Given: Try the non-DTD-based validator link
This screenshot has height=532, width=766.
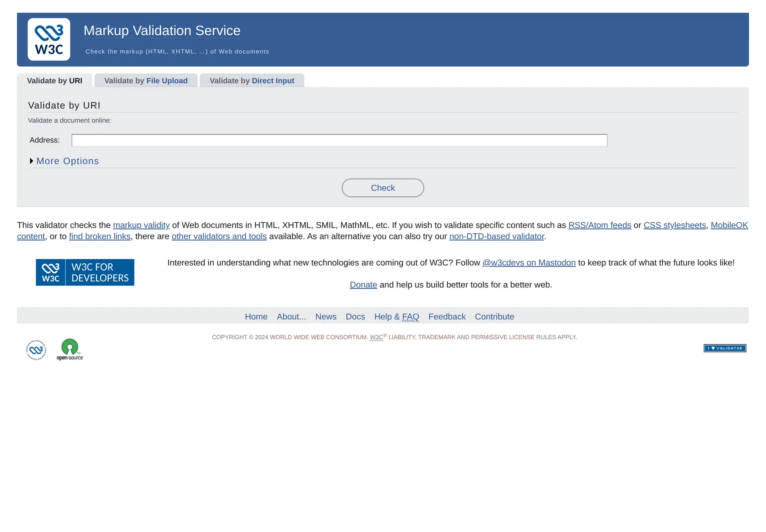Looking at the screenshot, I should (x=497, y=236).
